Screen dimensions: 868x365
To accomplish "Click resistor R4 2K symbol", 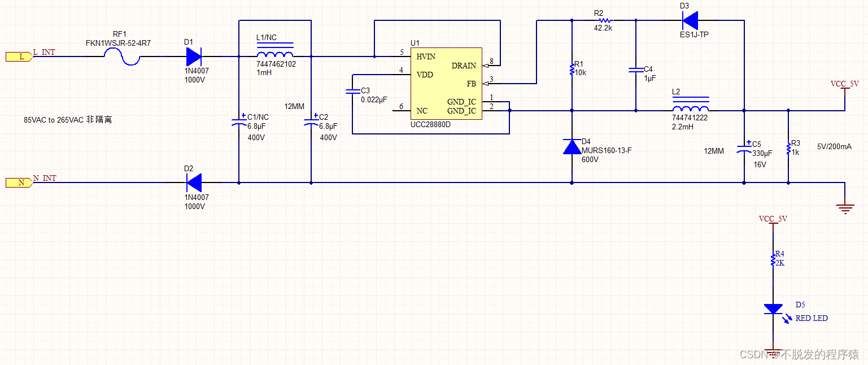I will point(773,259).
